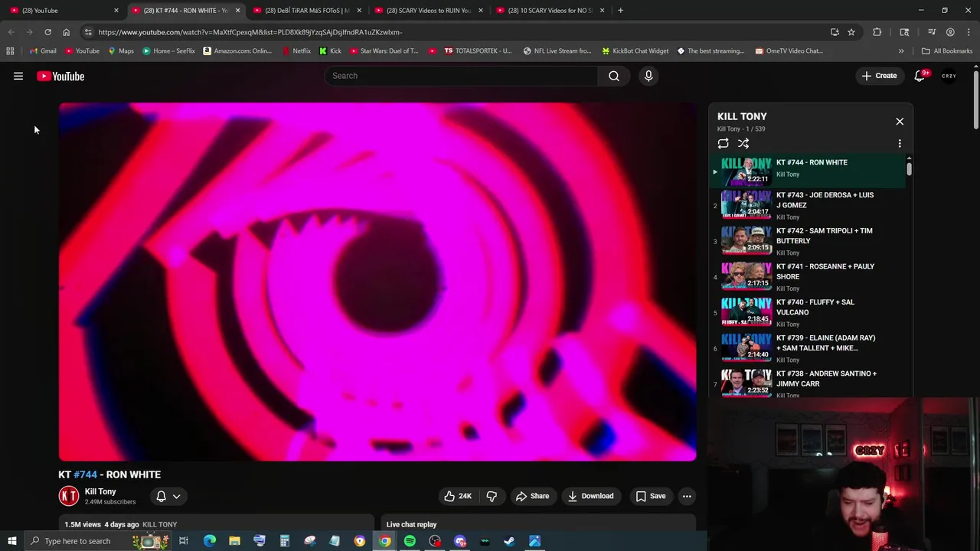Open Gmail bookmark

tap(43, 51)
